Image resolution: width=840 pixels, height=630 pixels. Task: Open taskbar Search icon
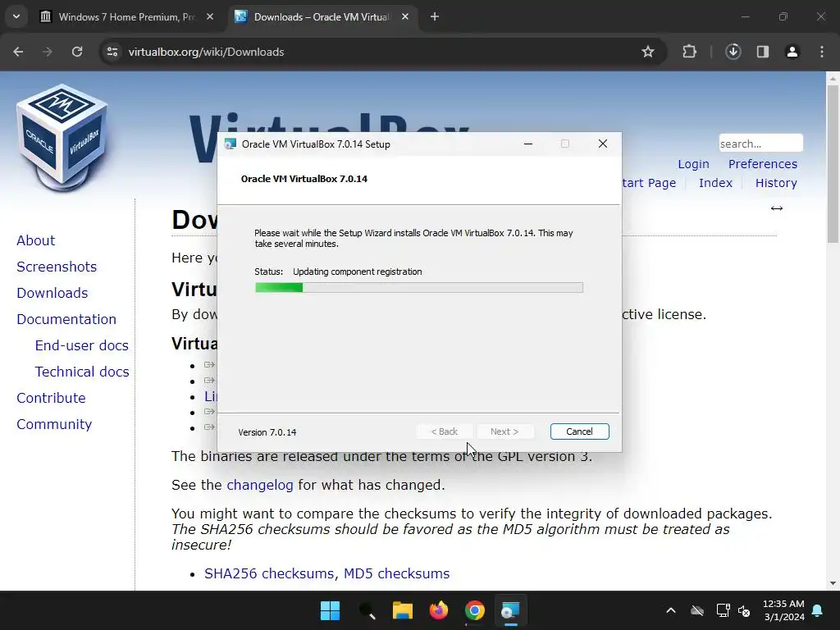[367, 610]
